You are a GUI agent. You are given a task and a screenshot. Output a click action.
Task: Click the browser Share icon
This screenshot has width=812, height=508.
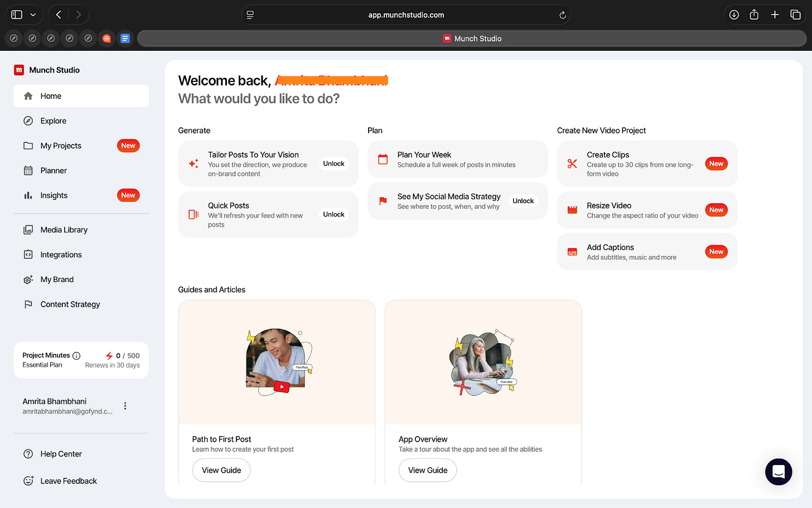[754, 15]
